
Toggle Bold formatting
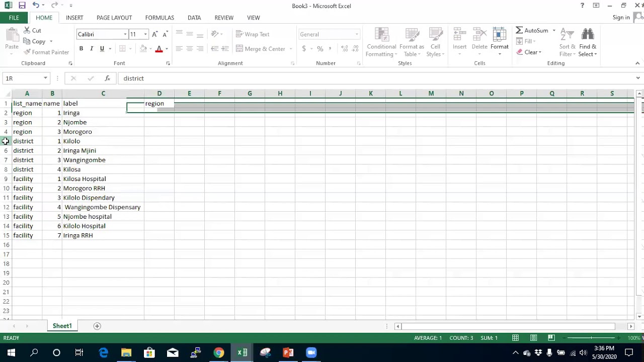pyautogui.click(x=81, y=49)
